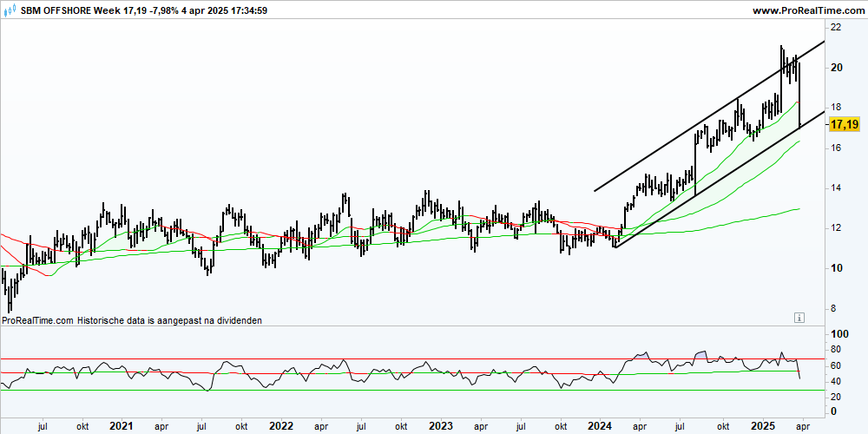This screenshot has width=868, height=434.
Task: Click the 100 level on the oscillator axis
Action: pyautogui.click(x=839, y=334)
